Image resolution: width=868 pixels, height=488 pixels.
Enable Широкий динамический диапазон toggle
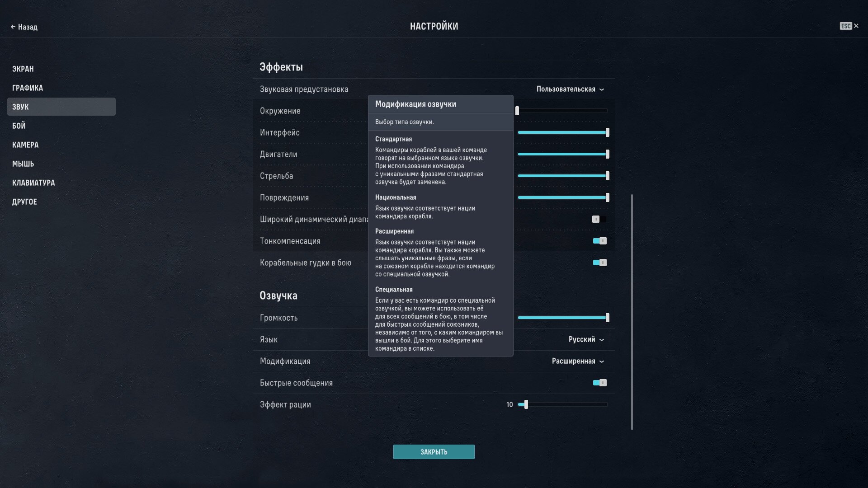coord(599,219)
